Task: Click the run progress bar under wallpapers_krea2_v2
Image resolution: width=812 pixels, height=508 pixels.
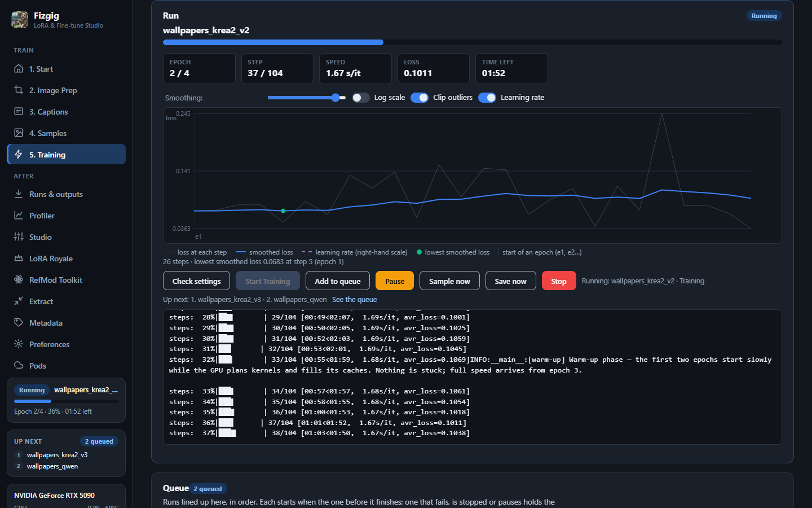Action: pos(472,42)
